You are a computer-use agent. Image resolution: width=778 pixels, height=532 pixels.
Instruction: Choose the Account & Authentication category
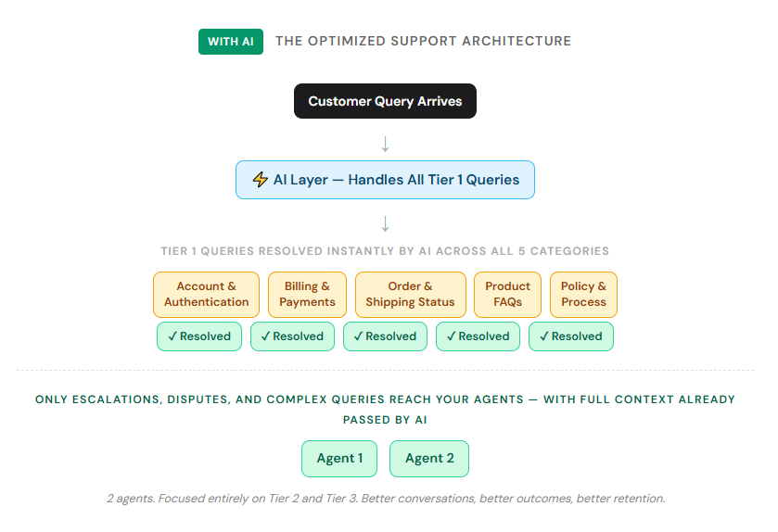206,295
